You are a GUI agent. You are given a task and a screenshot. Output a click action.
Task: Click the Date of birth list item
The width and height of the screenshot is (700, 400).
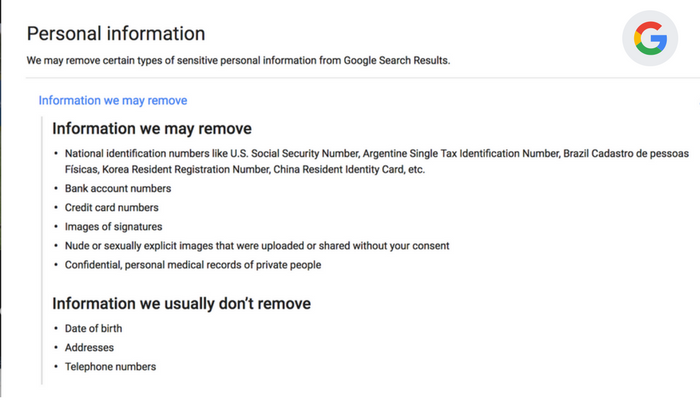point(93,329)
